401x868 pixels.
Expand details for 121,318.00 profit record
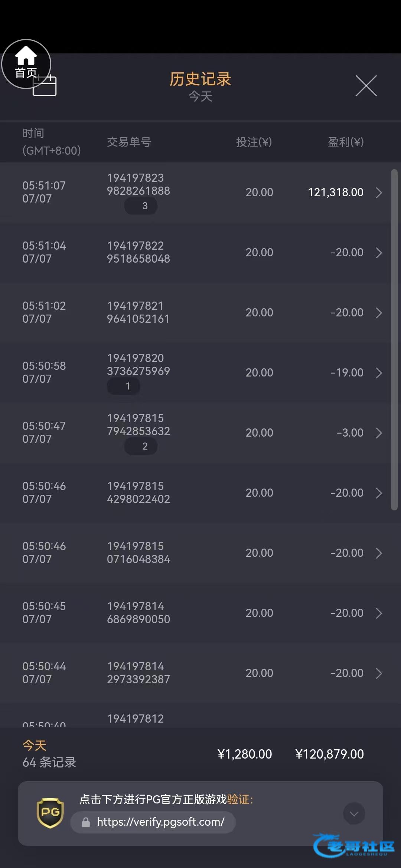tap(379, 193)
